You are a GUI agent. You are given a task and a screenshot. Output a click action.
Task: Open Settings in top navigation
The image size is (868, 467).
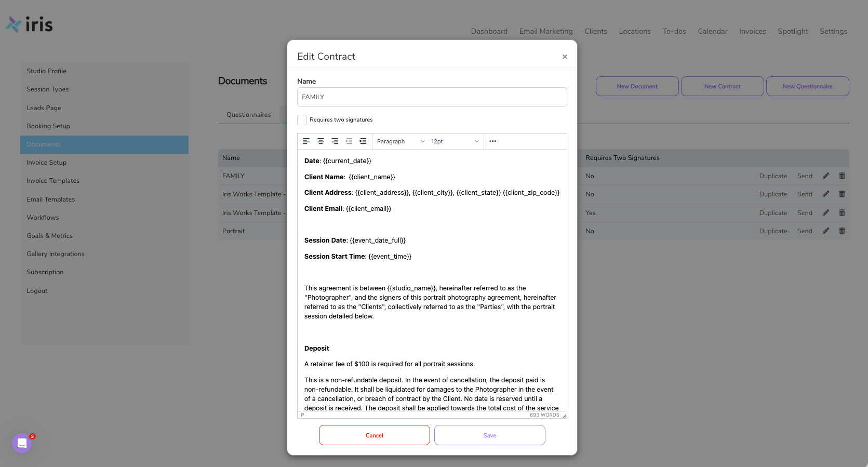(x=833, y=31)
